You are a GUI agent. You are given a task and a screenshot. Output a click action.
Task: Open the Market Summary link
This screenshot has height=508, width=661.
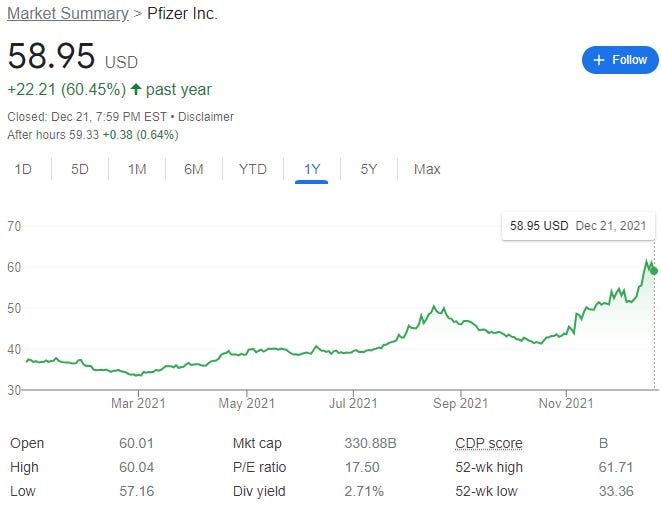(x=68, y=13)
